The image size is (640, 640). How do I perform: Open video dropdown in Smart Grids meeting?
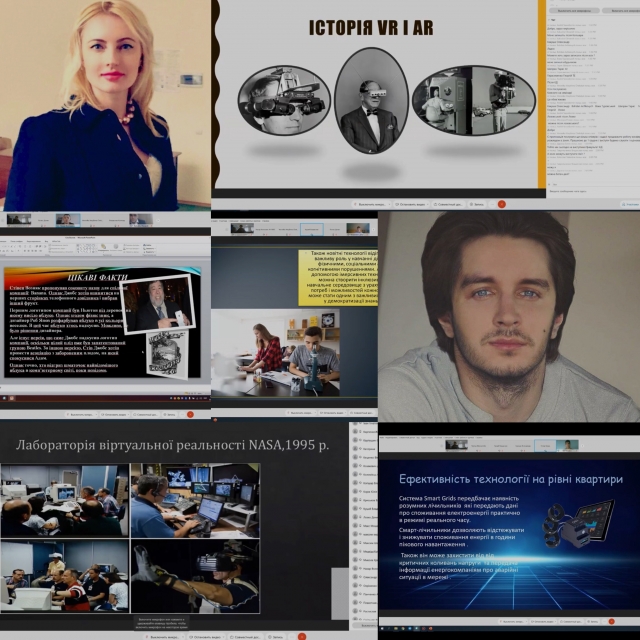[x=556, y=622]
